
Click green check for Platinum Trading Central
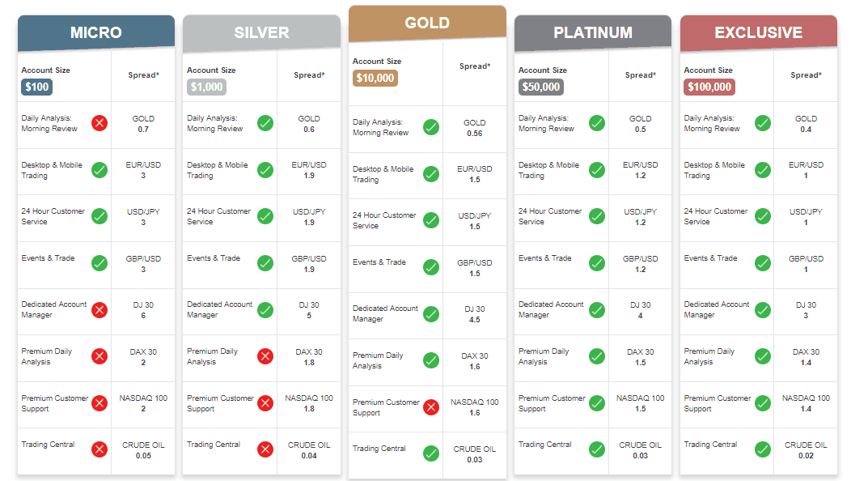(597, 449)
